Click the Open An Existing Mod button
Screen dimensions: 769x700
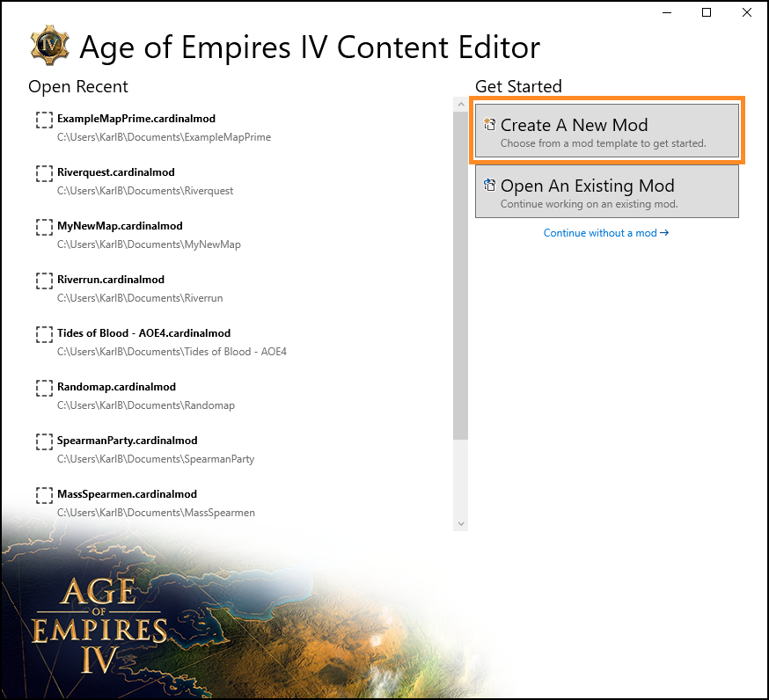[x=607, y=191]
